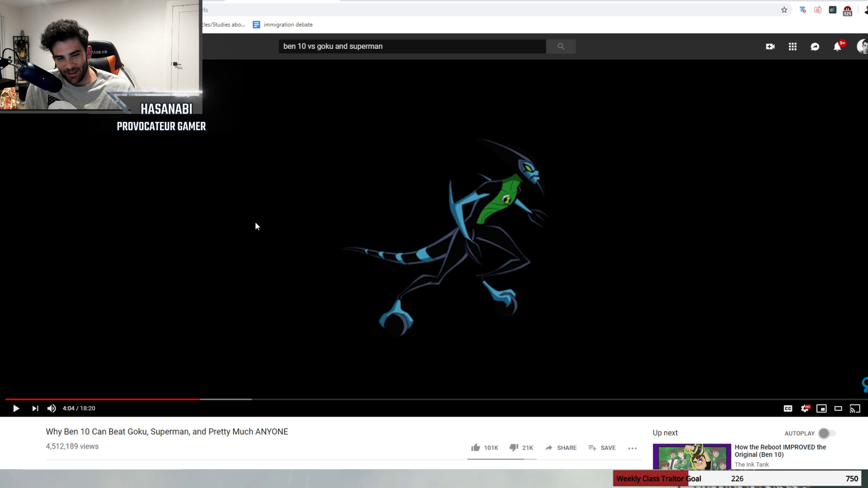
Task: Turn on closed captions
Action: tap(788, 408)
